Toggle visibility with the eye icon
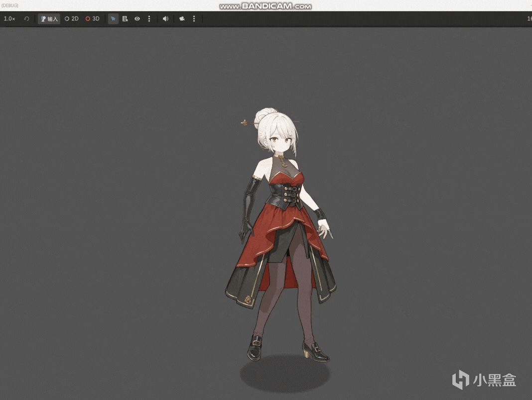The image size is (532, 400). point(137,19)
